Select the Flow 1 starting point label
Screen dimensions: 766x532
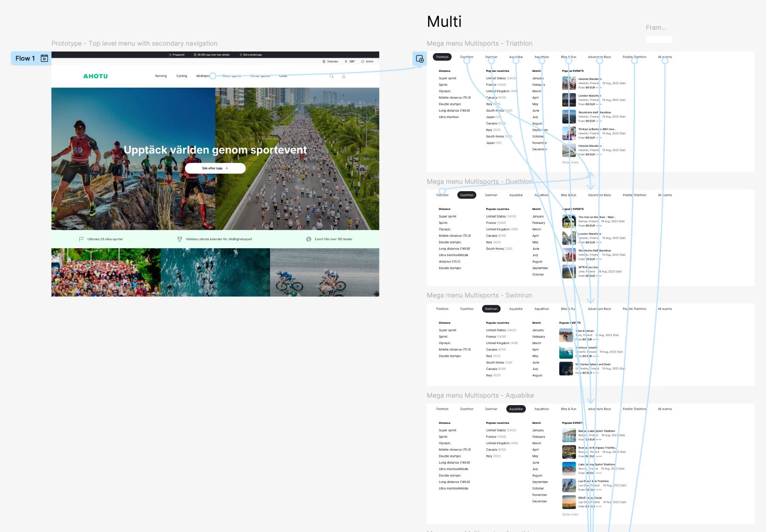point(25,59)
